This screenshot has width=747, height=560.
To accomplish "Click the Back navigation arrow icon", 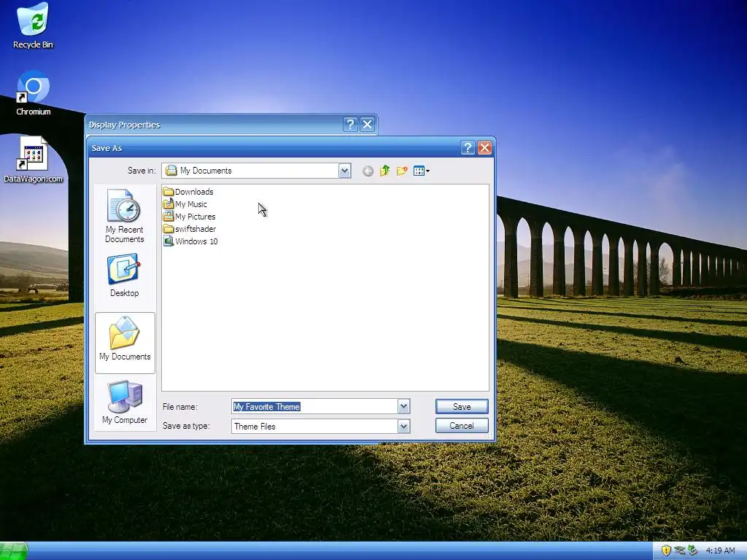I will (x=368, y=171).
